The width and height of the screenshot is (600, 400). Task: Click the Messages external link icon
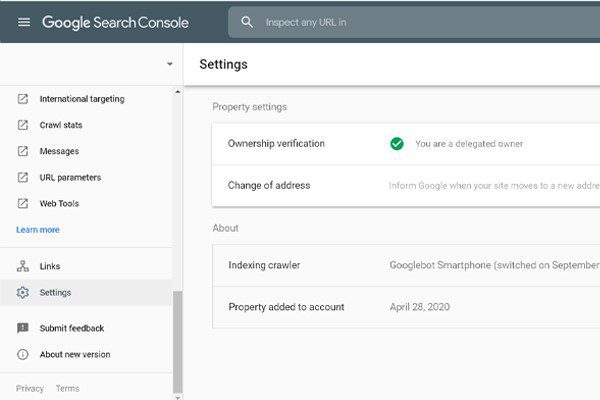pos(23,151)
